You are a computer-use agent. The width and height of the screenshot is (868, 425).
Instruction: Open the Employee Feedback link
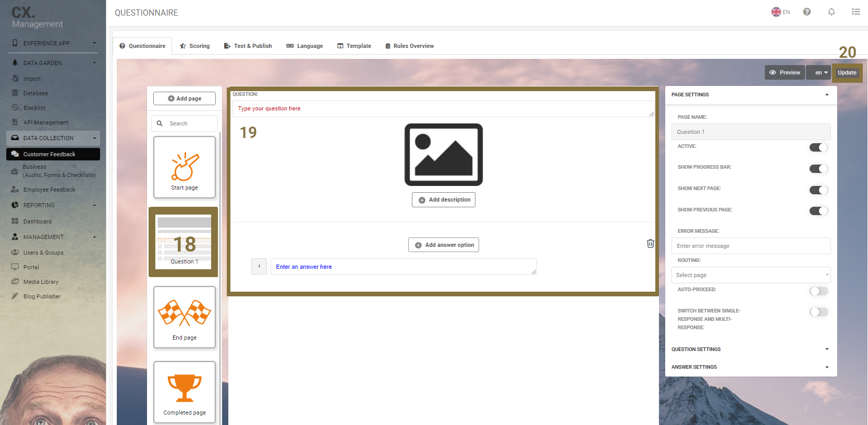pyautogui.click(x=49, y=190)
